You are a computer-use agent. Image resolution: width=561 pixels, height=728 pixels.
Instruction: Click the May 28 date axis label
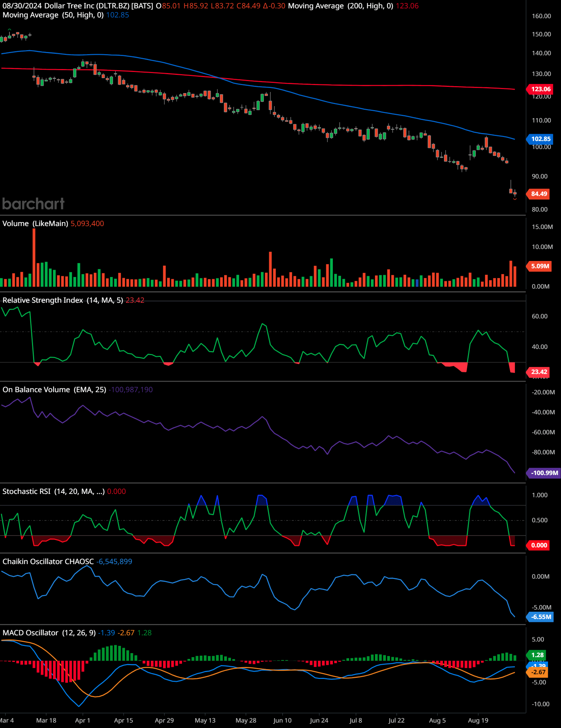click(246, 720)
